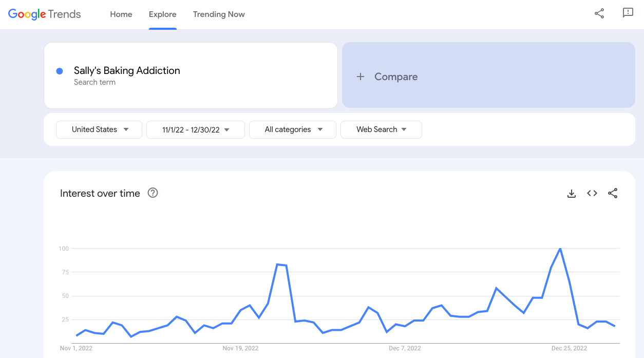Click the plus icon beside Compare

[361, 77]
